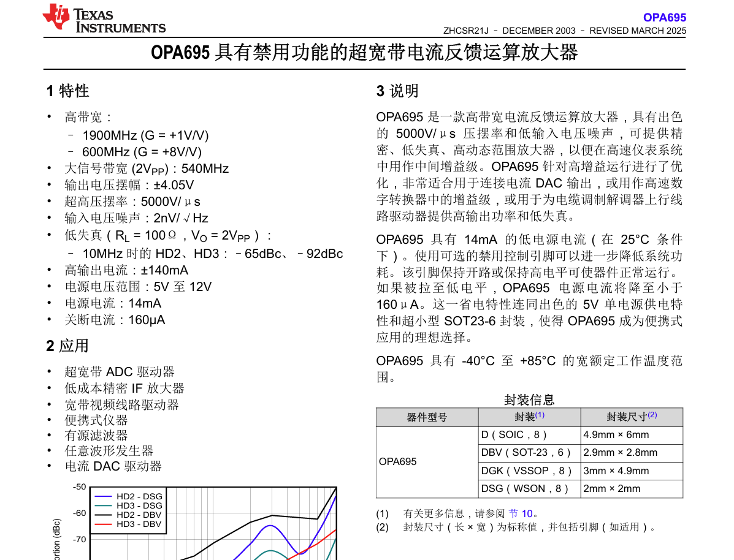Click the '高输出电流：±140mA' bullet
The width and height of the screenshot is (734, 560).
point(126,270)
